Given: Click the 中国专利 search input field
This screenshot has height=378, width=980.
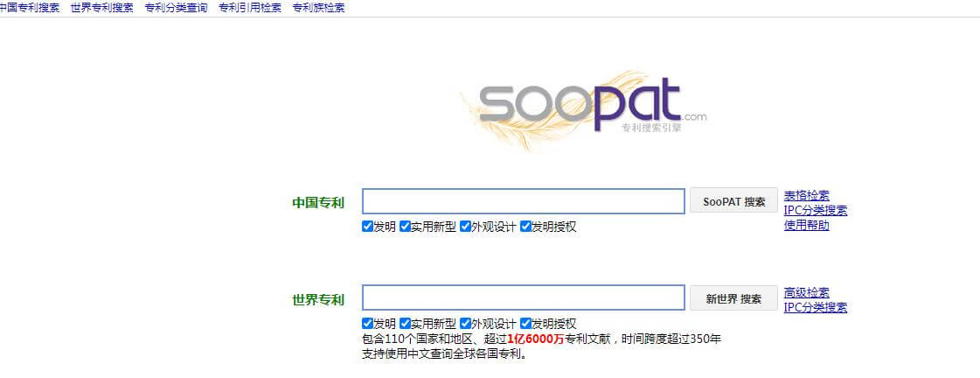Looking at the screenshot, I should click(x=523, y=201).
